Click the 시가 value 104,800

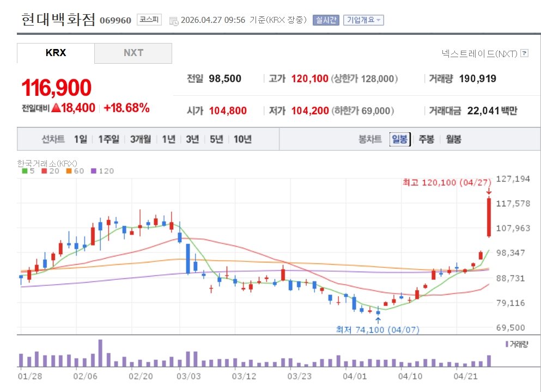228,111
